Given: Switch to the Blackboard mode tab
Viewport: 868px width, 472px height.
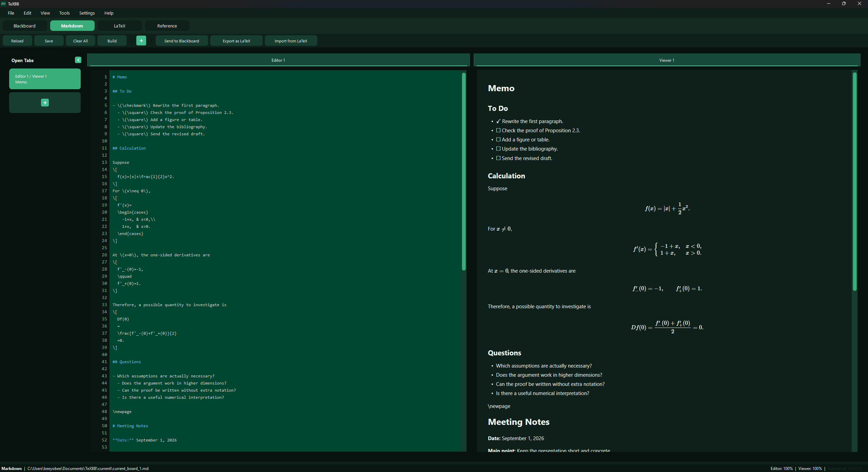Looking at the screenshot, I should (24, 26).
